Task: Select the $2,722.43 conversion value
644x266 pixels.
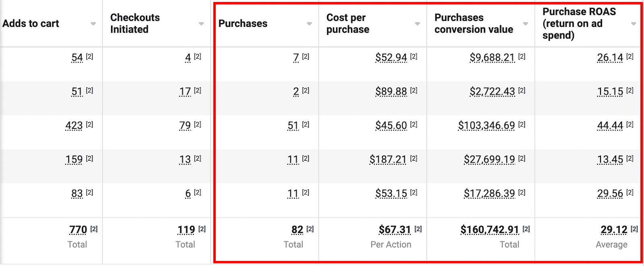Action: (x=492, y=92)
